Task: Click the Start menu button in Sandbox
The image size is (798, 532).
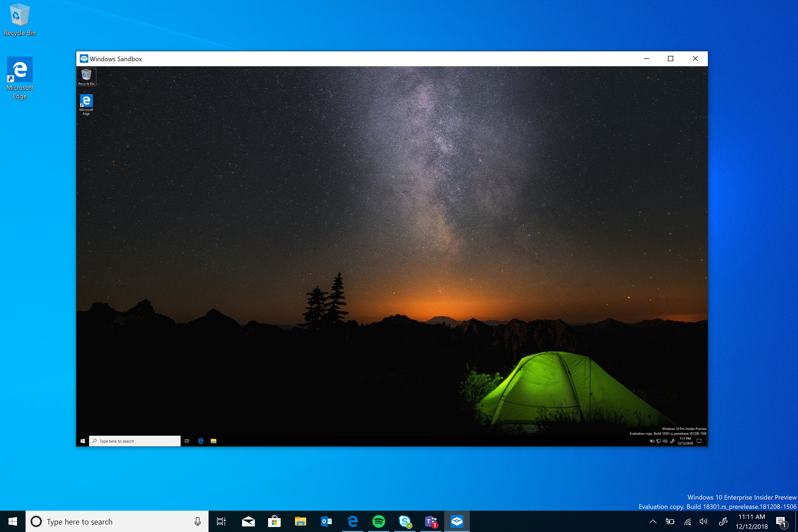Action: click(x=83, y=440)
